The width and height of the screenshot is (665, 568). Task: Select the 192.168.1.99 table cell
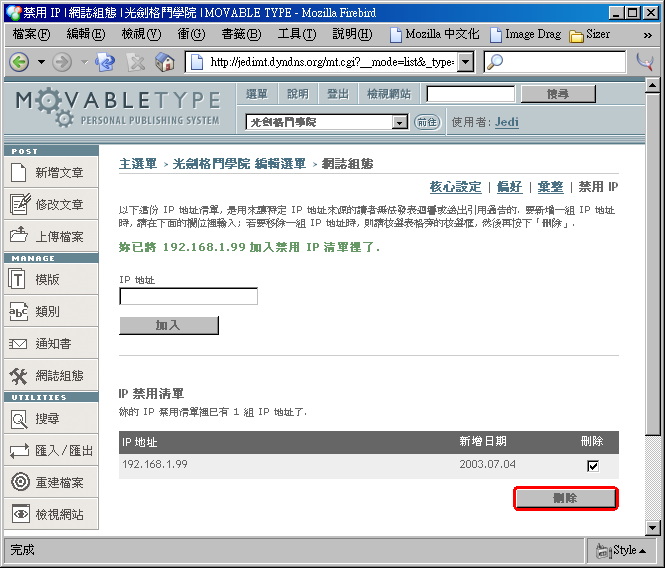pos(155,464)
